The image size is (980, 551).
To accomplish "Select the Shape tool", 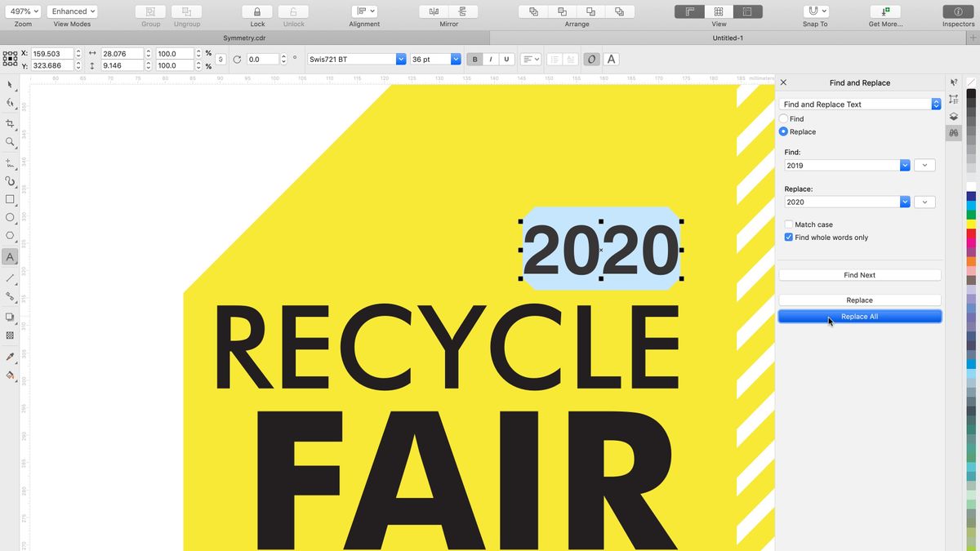I will pyautogui.click(x=11, y=104).
